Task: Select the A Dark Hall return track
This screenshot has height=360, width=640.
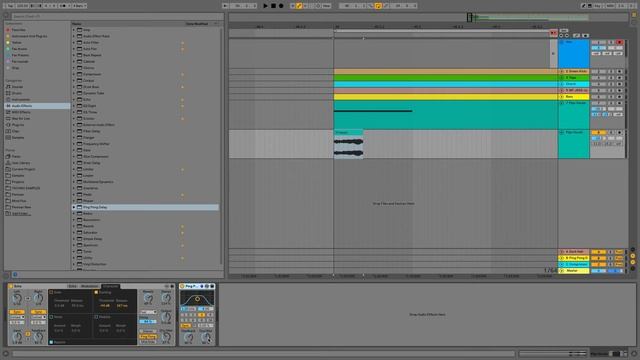Action: [x=574, y=252]
